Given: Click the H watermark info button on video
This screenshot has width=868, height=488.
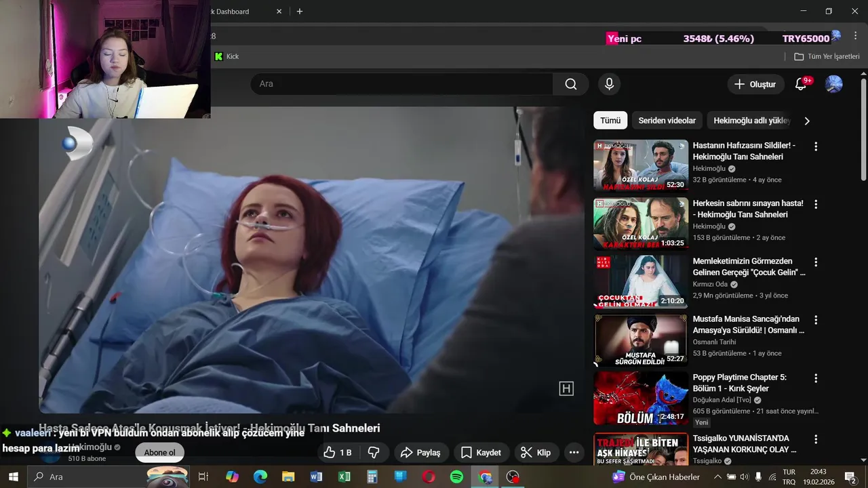Looking at the screenshot, I should point(566,388).
